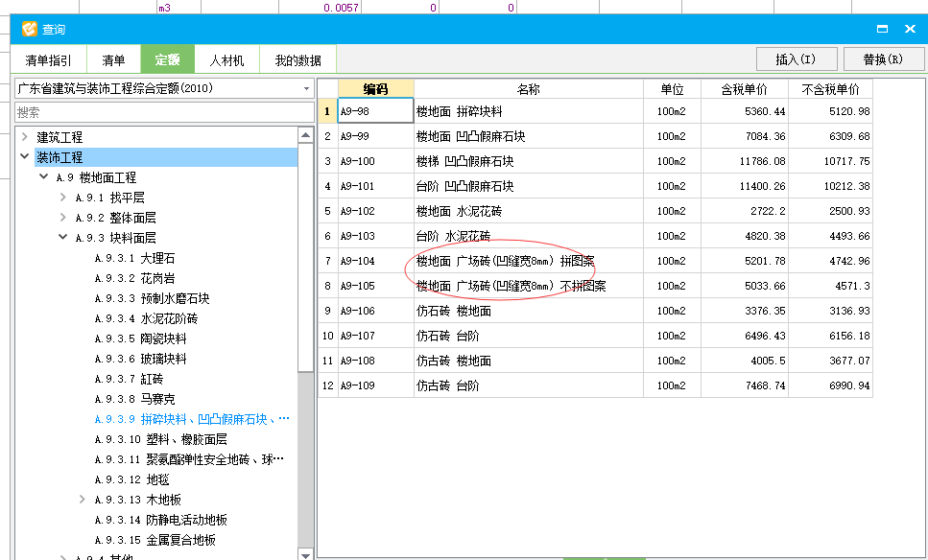Click the 编码 column header

point(376,89)
